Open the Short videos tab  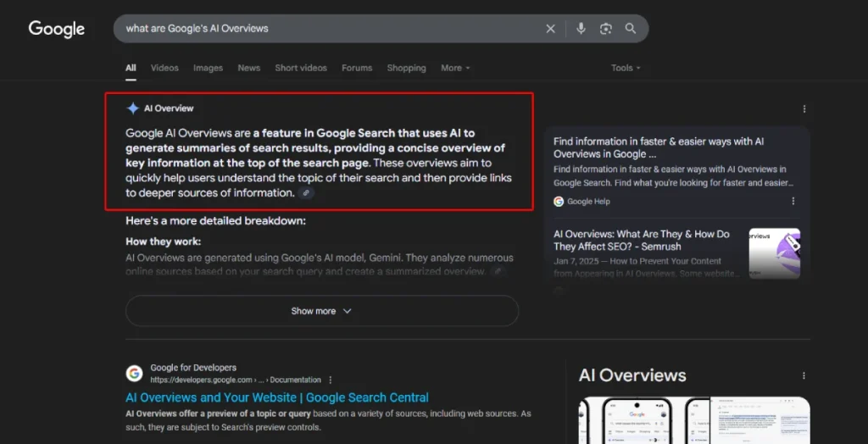point(301,68)
